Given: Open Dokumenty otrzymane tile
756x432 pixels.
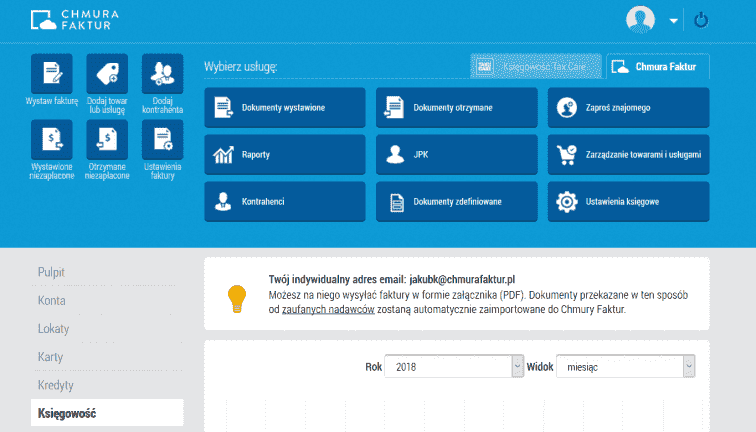Looking at the screenshot, I should click(x=457, y=108).
